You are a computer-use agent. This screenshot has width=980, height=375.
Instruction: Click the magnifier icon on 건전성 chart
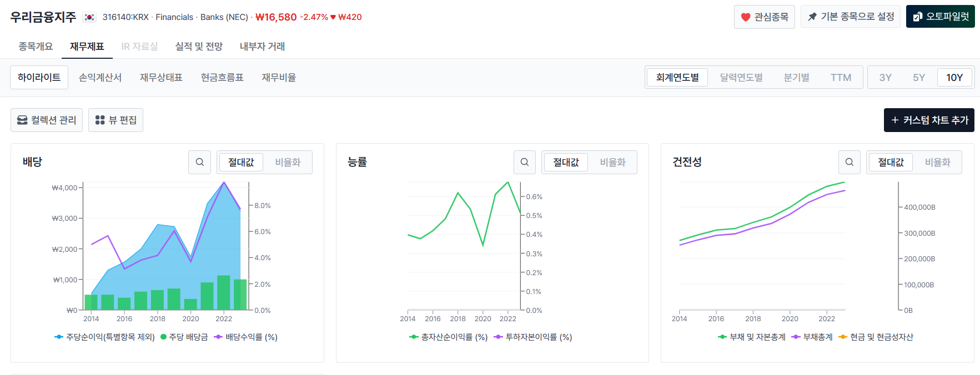[x=850, y=162]
